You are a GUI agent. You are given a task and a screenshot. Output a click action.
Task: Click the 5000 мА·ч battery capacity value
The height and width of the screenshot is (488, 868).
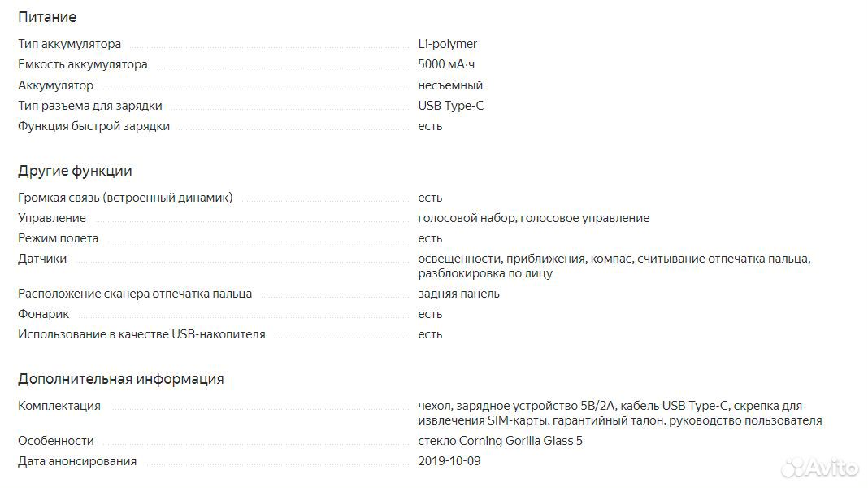pyautogui.click(x=446, y=64)
